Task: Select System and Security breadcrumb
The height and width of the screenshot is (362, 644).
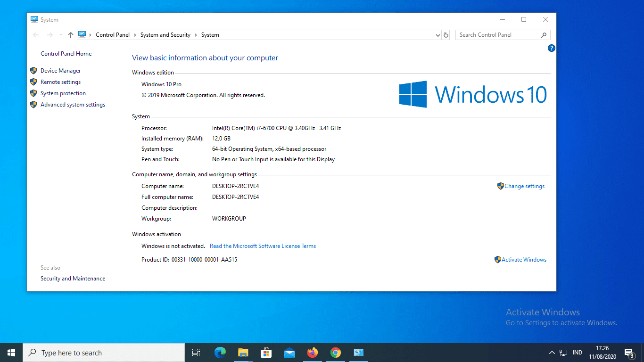Action: click(x=165, y=35)
